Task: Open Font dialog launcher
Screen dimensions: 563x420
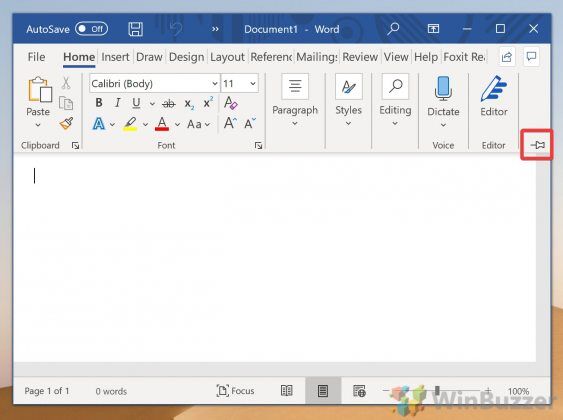Action: point(259,145)
